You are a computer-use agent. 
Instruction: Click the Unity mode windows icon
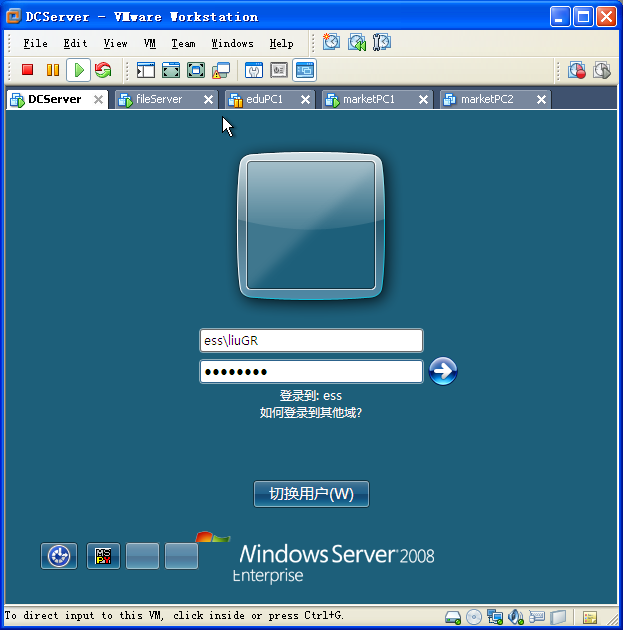(x=221, y=70)
